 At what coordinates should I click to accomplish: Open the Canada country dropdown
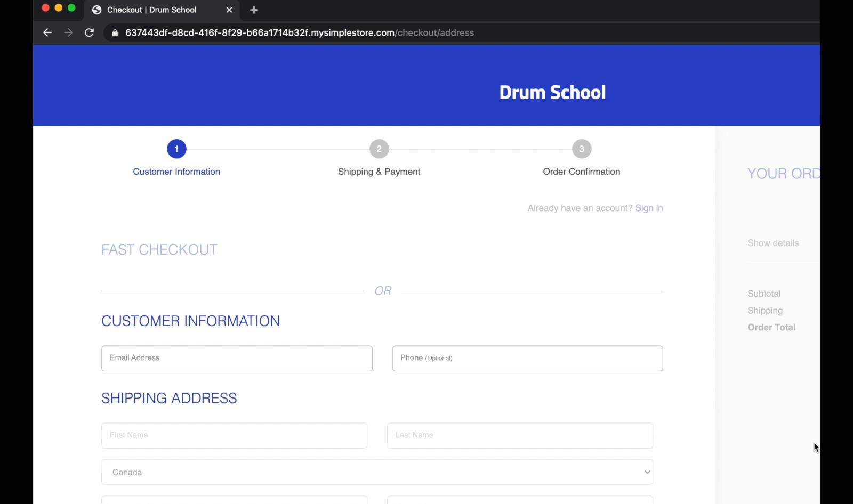[377, 472]
